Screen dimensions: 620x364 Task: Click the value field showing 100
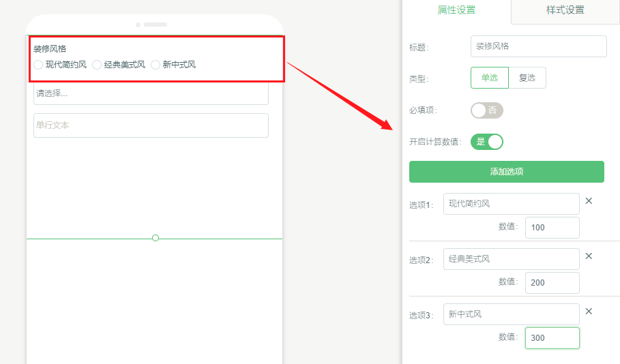point(552,228)
